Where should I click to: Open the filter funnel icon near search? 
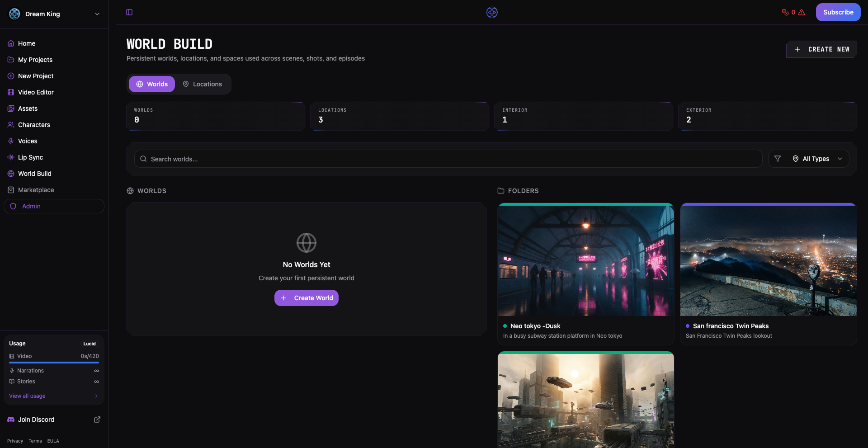778,159
